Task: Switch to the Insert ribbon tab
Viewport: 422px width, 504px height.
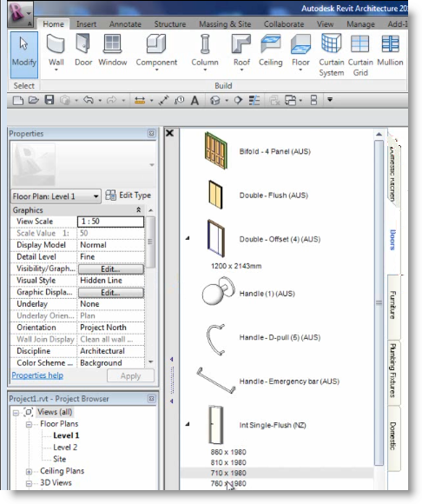Action: click(x=86, y=24)
